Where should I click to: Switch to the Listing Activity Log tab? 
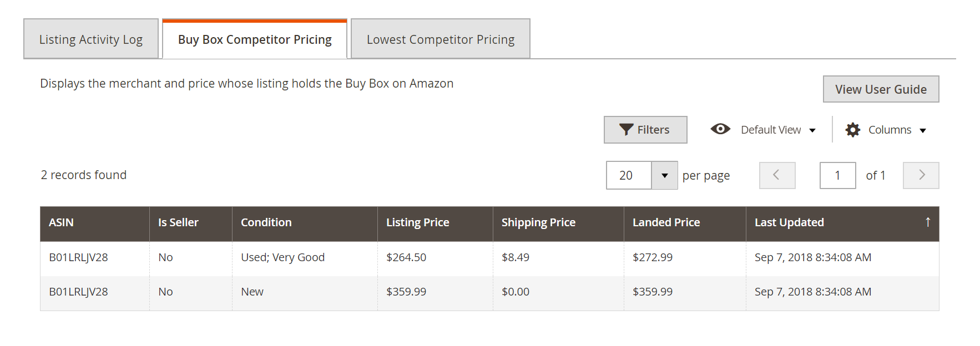point(91,39)
